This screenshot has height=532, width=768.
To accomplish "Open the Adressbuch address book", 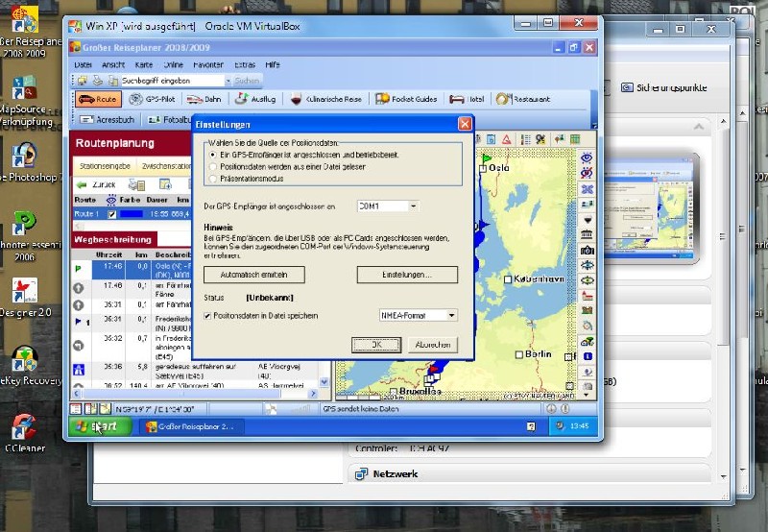I will [x=108, y=120].
